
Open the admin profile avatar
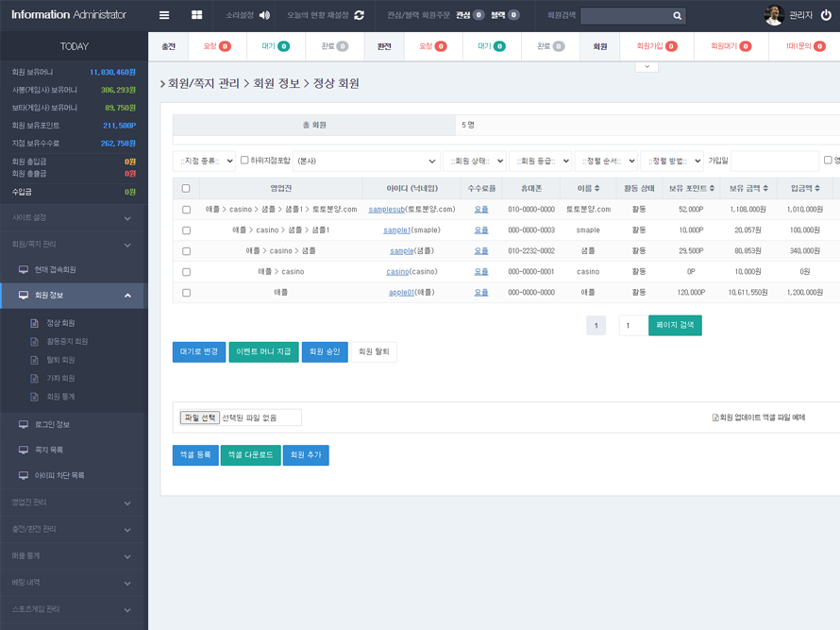[774, 15]
